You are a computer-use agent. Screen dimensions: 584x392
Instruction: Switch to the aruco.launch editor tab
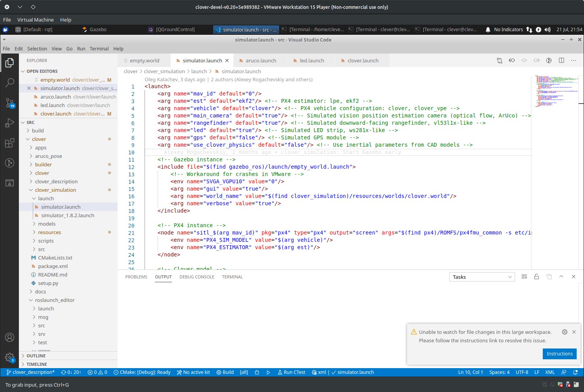tap(262, 60)
